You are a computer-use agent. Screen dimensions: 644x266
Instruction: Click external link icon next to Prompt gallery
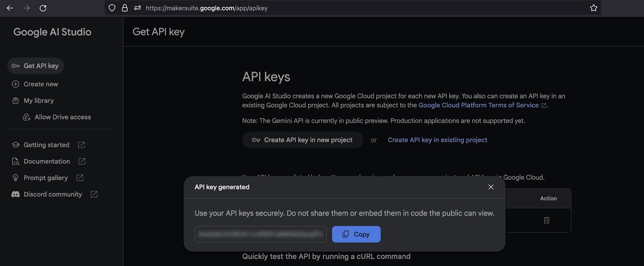(x=80, y=178)
